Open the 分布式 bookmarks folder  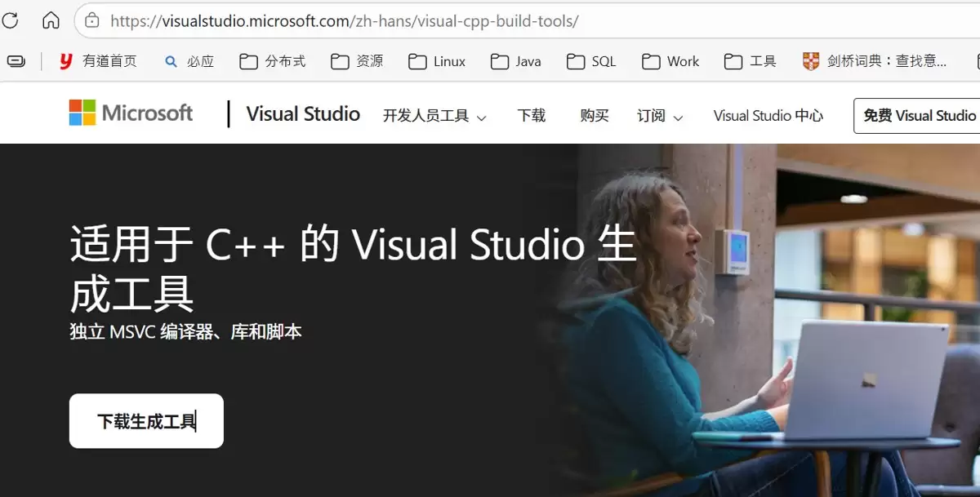[273, 61]
